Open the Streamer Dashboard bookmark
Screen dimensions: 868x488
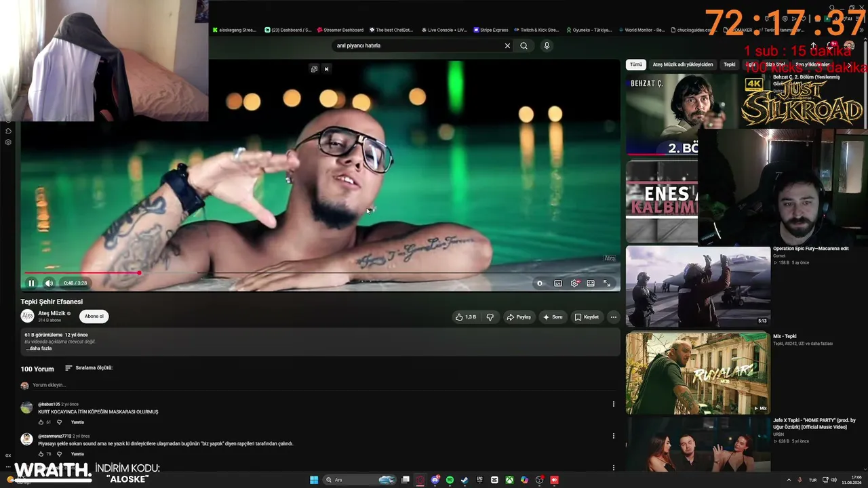(340, 30)
